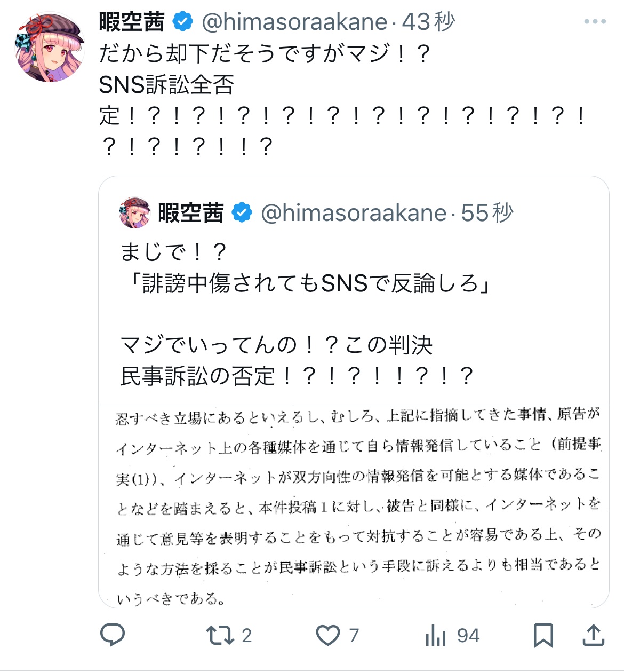Image resolution: width=624 pixels, height=672 pixels.
Task: Tap the share upload icon
Action: click(x=593, y=635)
